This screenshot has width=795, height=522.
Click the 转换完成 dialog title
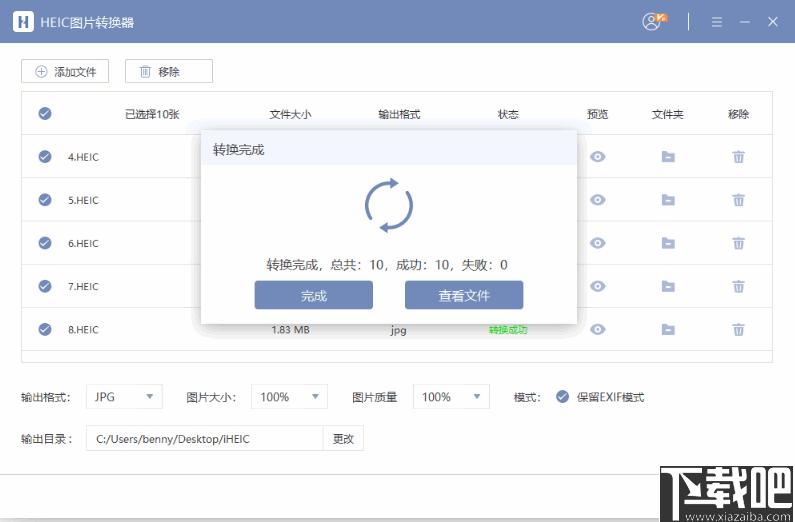coord(238,150)
